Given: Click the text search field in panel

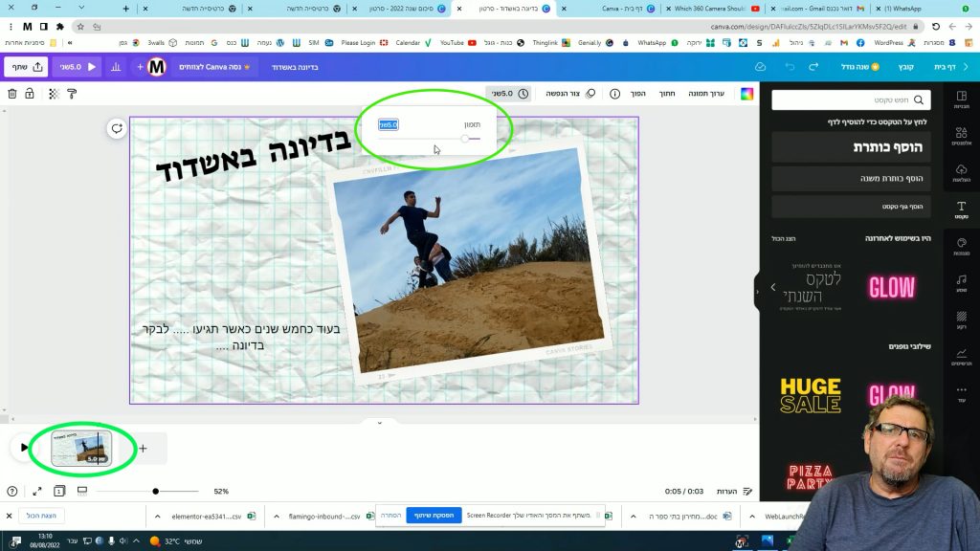Looking at the screenshot, I should [851, 99].
